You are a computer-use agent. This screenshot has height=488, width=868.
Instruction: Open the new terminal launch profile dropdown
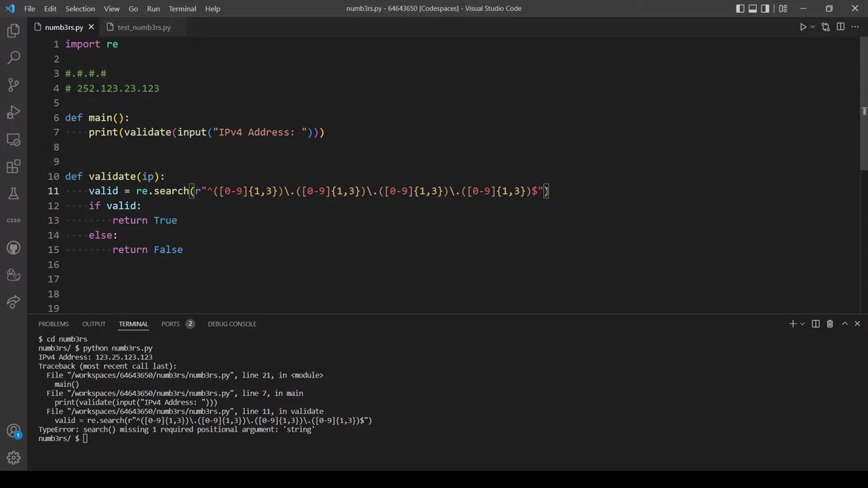point(802,324)
